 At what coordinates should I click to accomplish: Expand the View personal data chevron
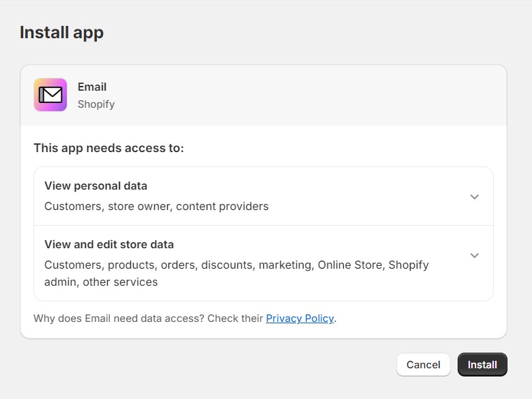(x=474, y=197)
